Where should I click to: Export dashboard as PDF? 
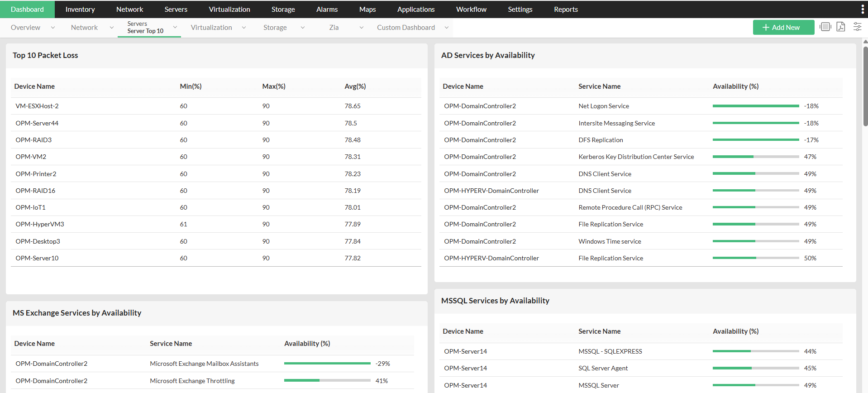point(841,27)
